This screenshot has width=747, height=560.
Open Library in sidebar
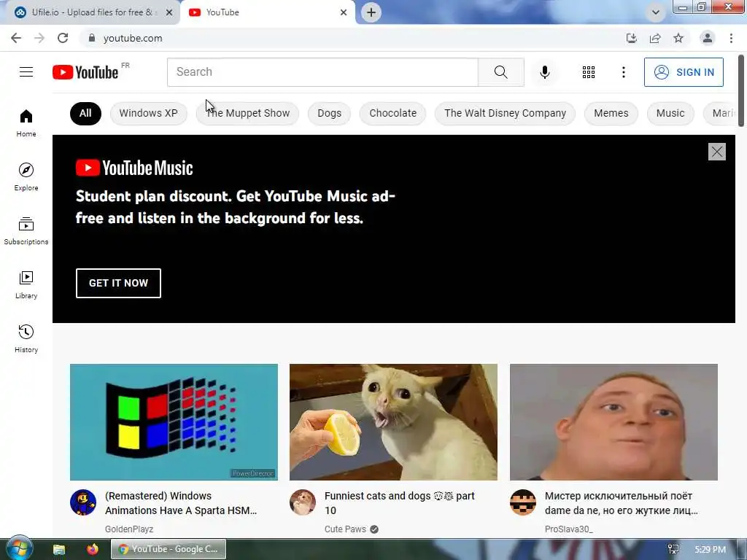[26, 285]
